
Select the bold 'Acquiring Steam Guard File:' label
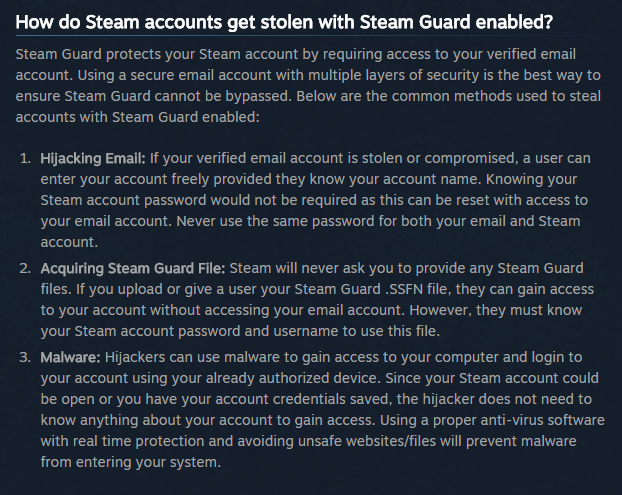coord(132,269)
